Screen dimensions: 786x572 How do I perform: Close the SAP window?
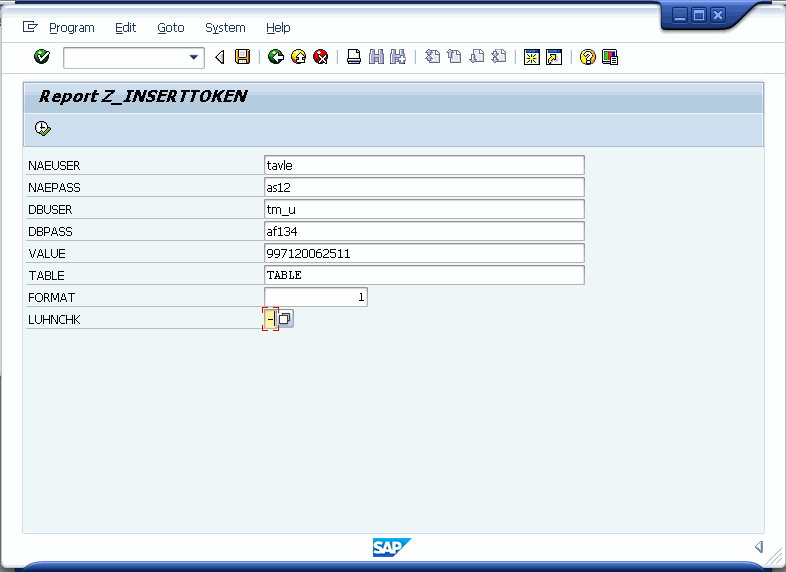pyautogui.click(x=718, y=15)
